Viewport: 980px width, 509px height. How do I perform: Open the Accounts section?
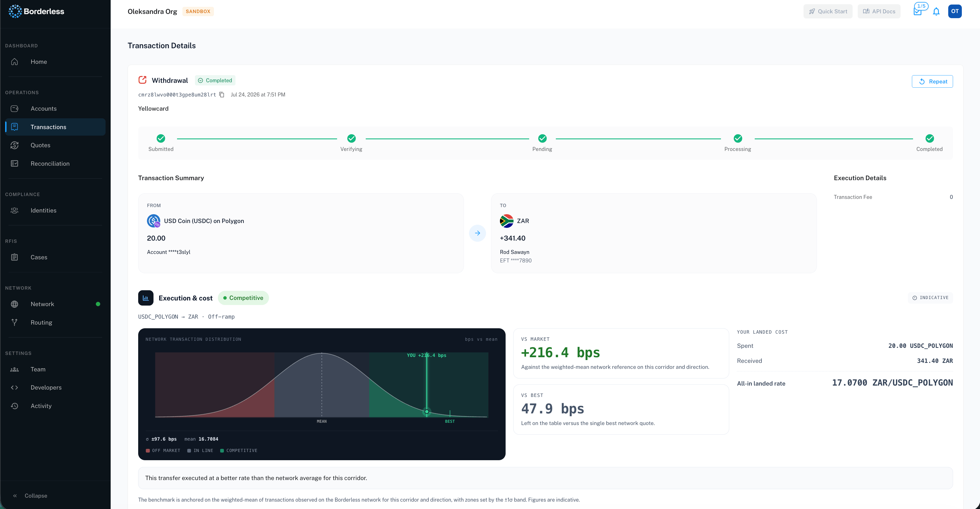pyautogui.click(x=55, y=108)
